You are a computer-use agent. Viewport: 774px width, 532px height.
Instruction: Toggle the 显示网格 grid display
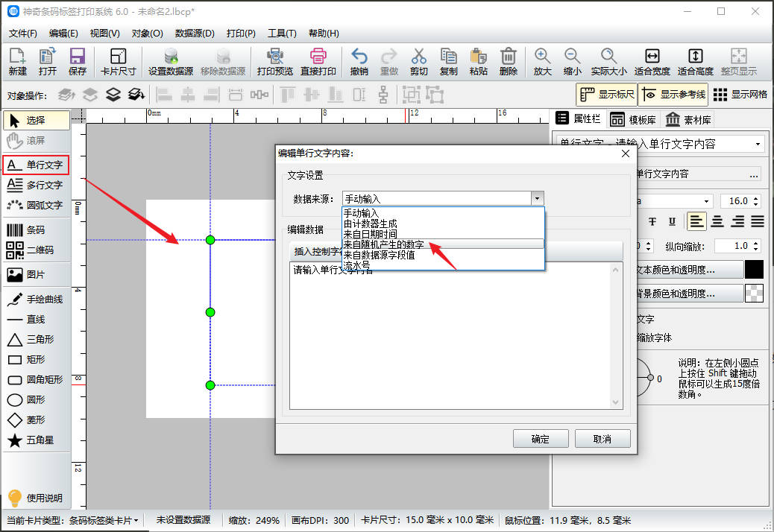click(740, 95)
